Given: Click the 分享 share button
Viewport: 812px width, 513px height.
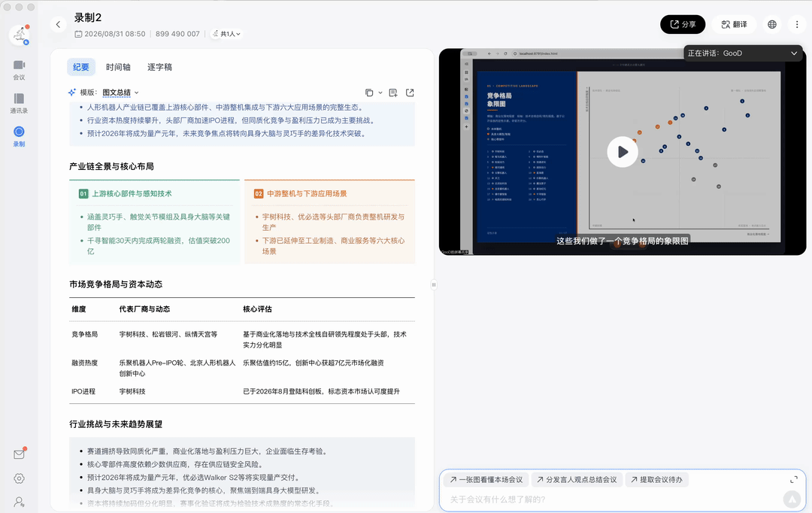Looking at the screenshot, I should [683, 24].
